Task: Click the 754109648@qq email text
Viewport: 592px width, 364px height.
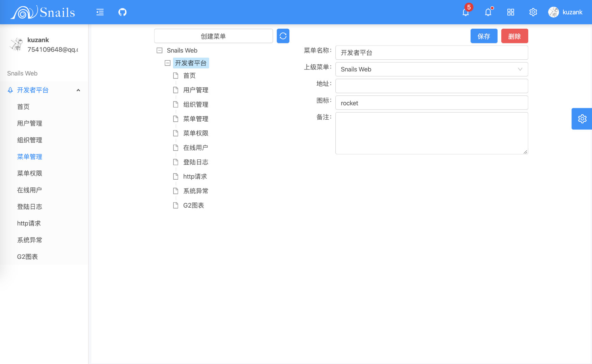Action: pyautogui.click(x=53, y=50)
